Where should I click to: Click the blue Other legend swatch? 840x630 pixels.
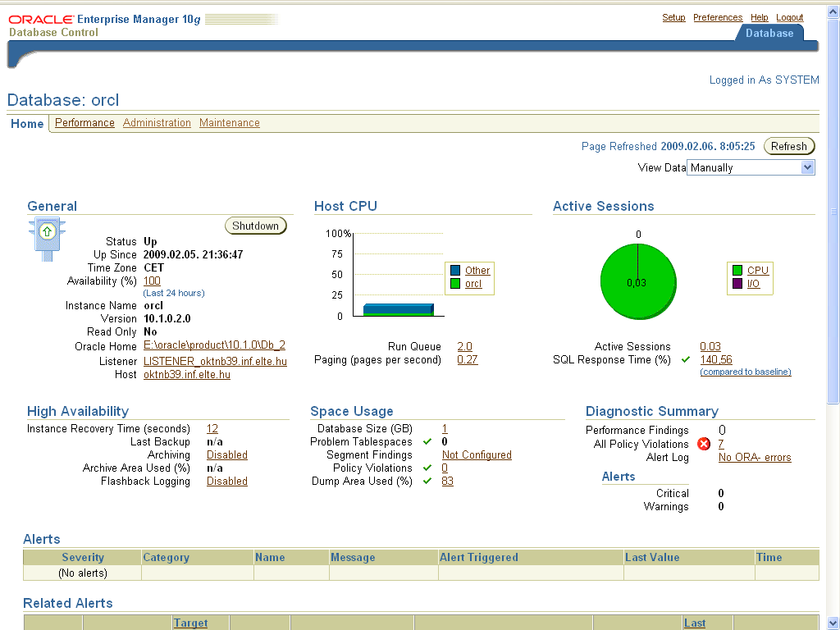point(455,271)
